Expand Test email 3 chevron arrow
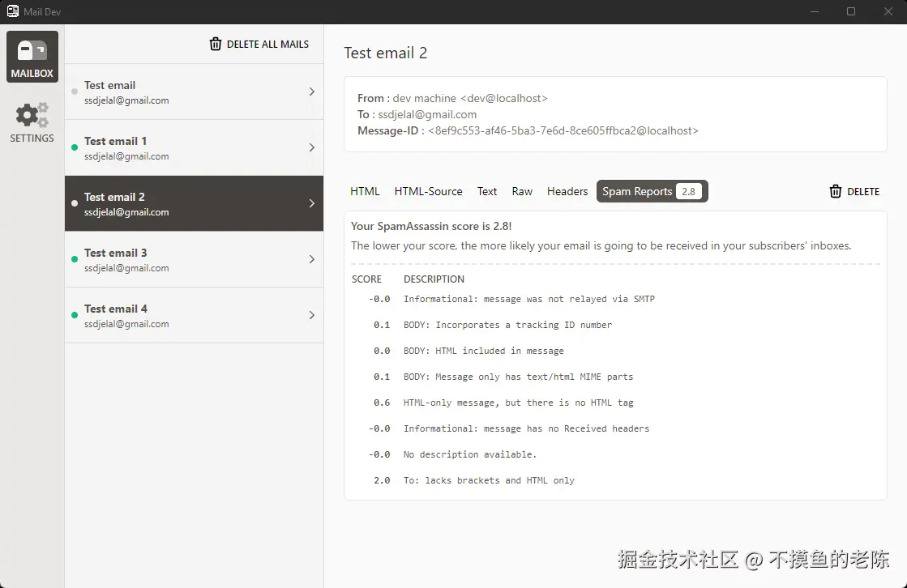Image resolution: width=907 pixels, height=588 pixels. tap(312, 259)
